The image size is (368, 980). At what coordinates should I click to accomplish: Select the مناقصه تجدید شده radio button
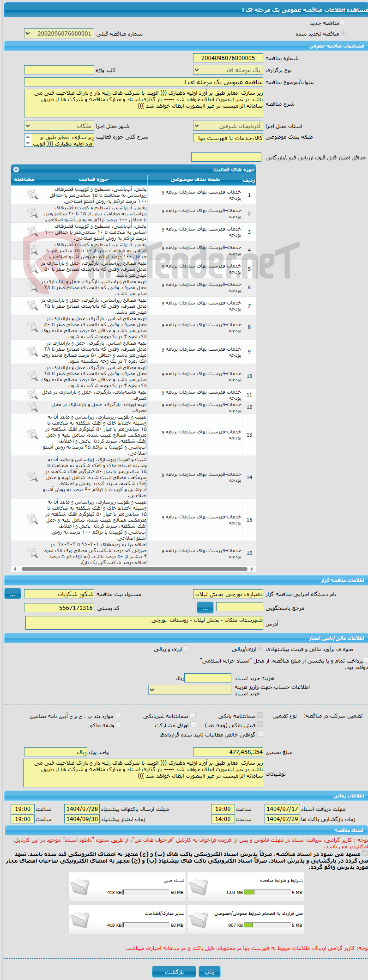(343, 33)
